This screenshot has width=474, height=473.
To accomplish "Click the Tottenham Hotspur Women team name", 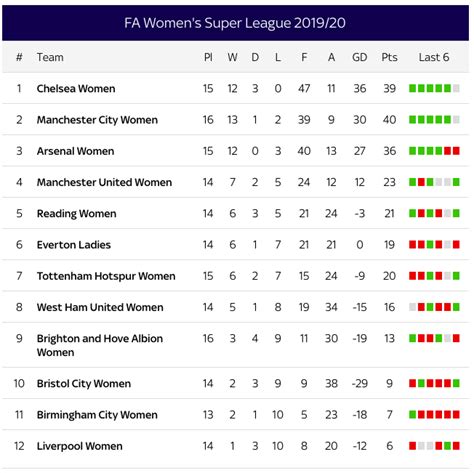I will tap(106, 276).
